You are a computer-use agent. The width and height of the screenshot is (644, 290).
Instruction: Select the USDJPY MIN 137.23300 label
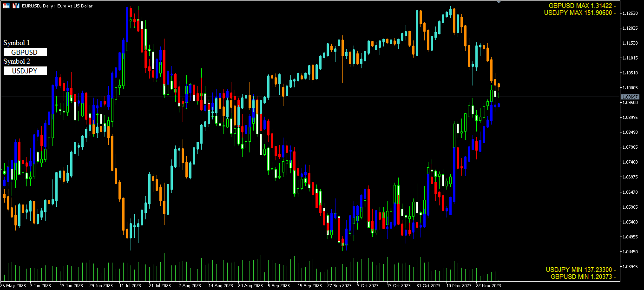[x=581, y=270]
